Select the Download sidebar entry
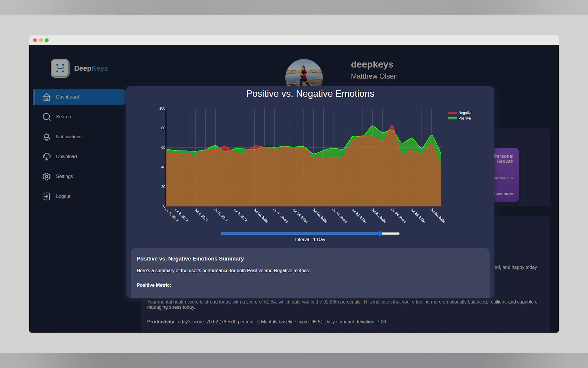This screenshot has width=588, height=368. (66, 156)
